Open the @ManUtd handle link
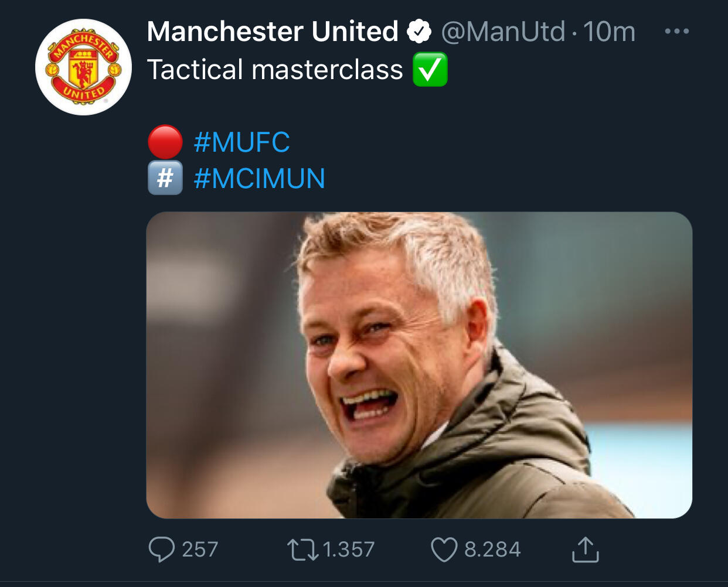Image resolution: width=728 pixels, height=587 pixels. coord(503,32)
